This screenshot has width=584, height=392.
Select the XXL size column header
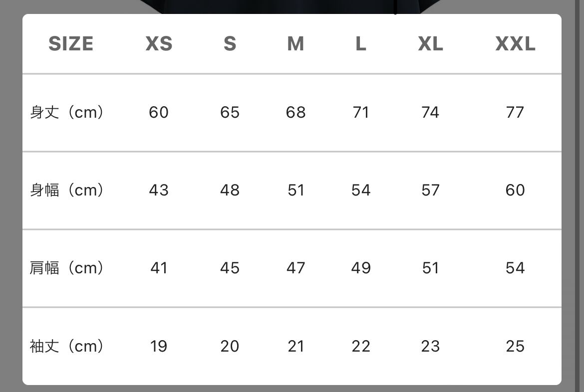tap(515, 44)
